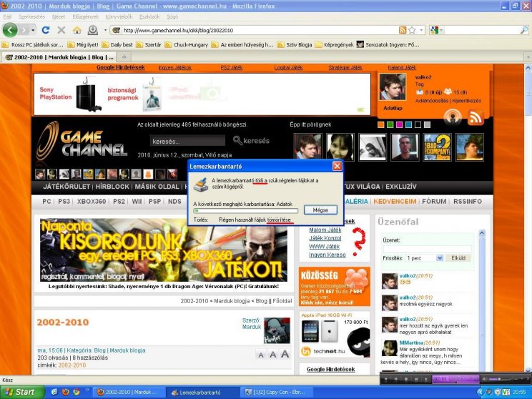This screenshot has width=532, height=399.
Task: Open the Adatlap link
Action: tap(393, 108)
